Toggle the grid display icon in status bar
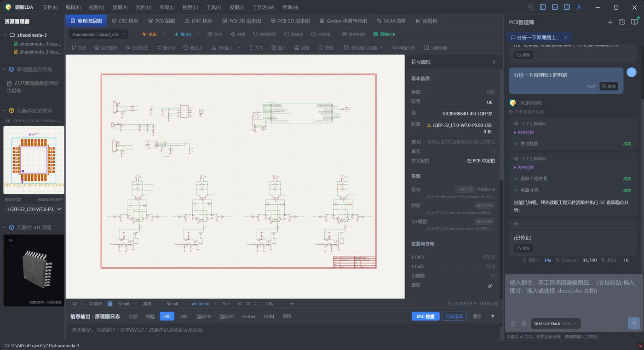The image size is (644, 350). click(x=110, y=304)
